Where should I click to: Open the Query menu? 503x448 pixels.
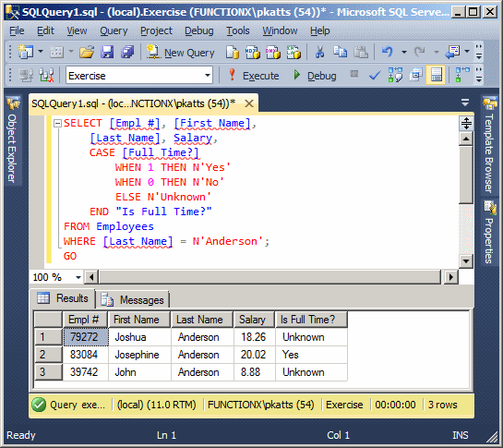point(114,30)
